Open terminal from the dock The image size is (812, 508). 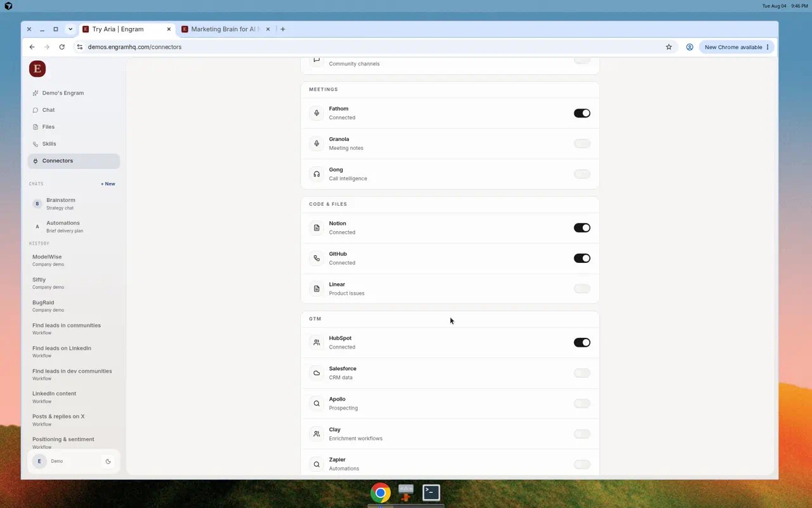click(x=431, y=493)
